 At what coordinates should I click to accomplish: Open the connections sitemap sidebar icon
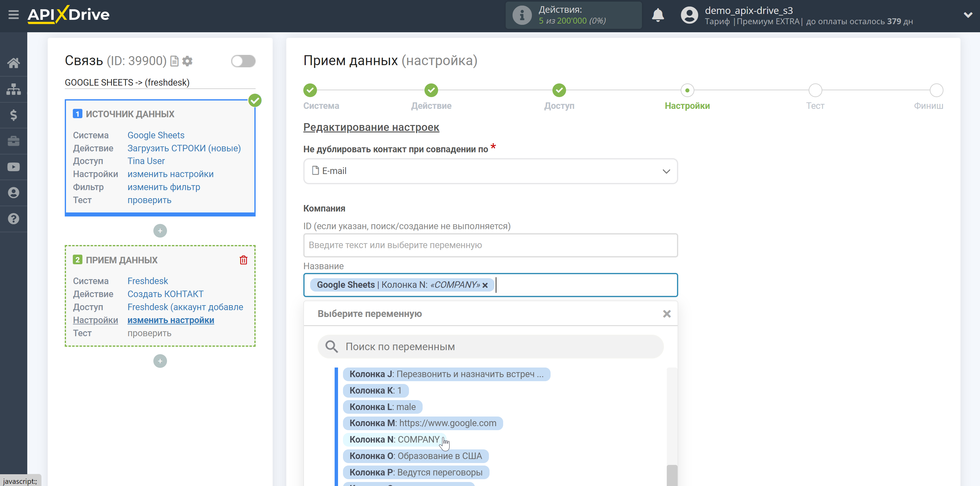point(13,89)
